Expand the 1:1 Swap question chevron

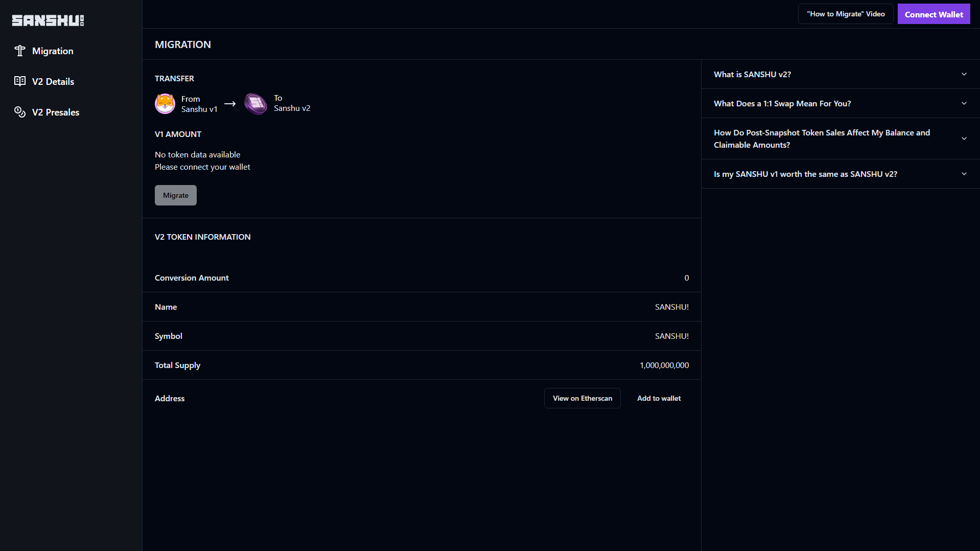(x=964, y=103)
